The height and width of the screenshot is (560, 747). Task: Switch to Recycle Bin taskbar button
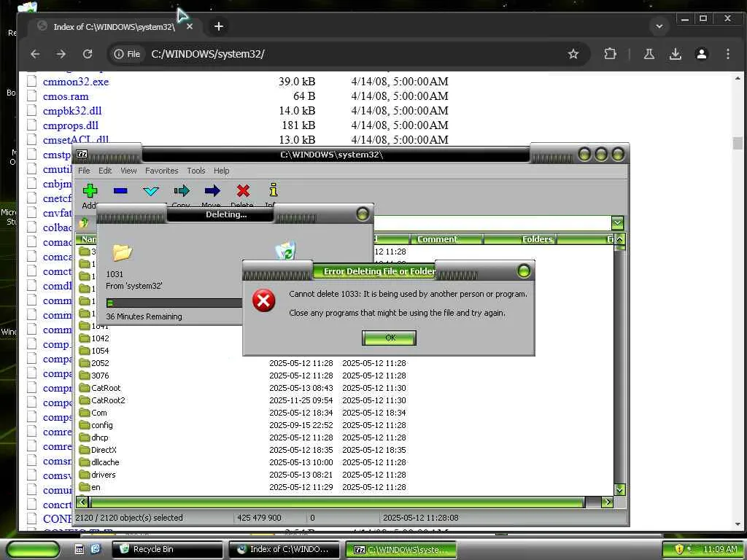167,549
